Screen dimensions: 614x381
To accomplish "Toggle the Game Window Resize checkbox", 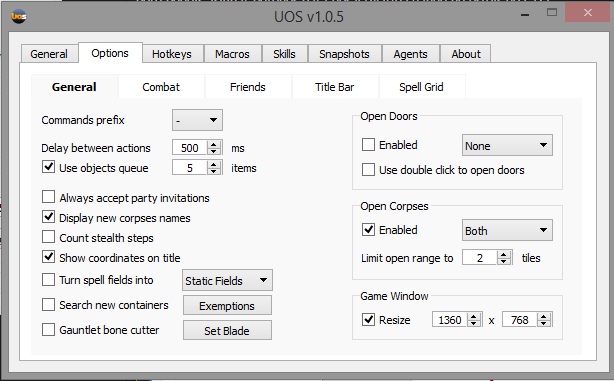I will pyautogui.click(x=368, y=319).
